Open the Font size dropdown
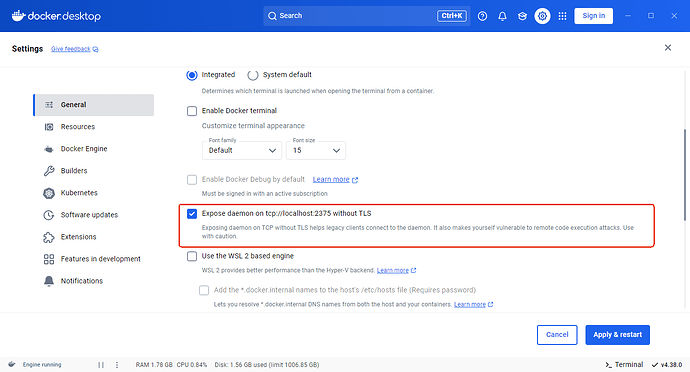Image resolution: width=690 pixels, height=372 pixels. click(316, 151)
